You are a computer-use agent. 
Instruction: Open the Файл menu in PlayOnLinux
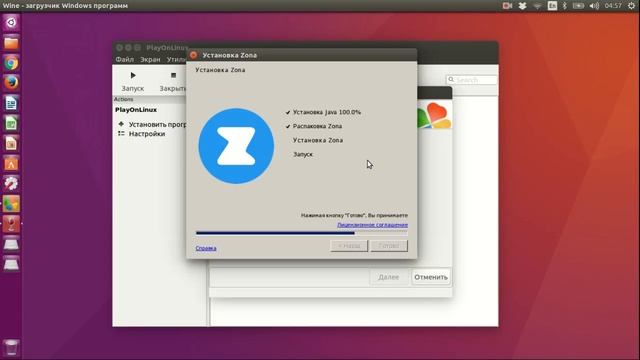pos(124,60)
